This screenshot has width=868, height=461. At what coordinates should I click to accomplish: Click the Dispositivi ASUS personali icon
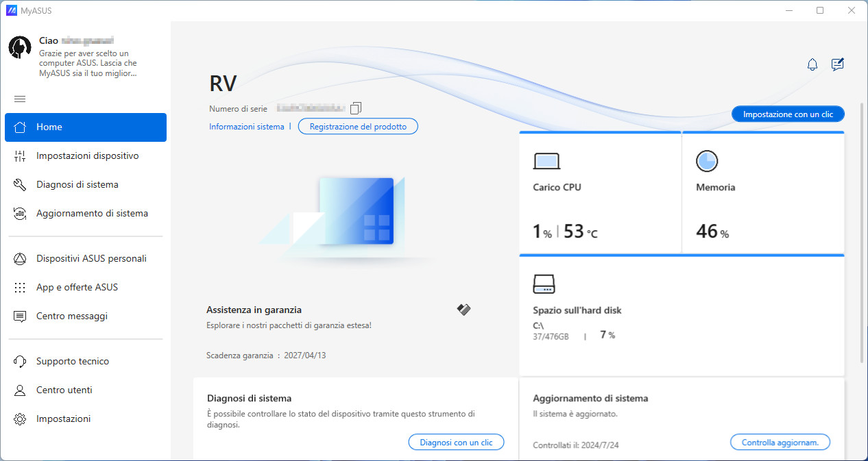(20, 258)
